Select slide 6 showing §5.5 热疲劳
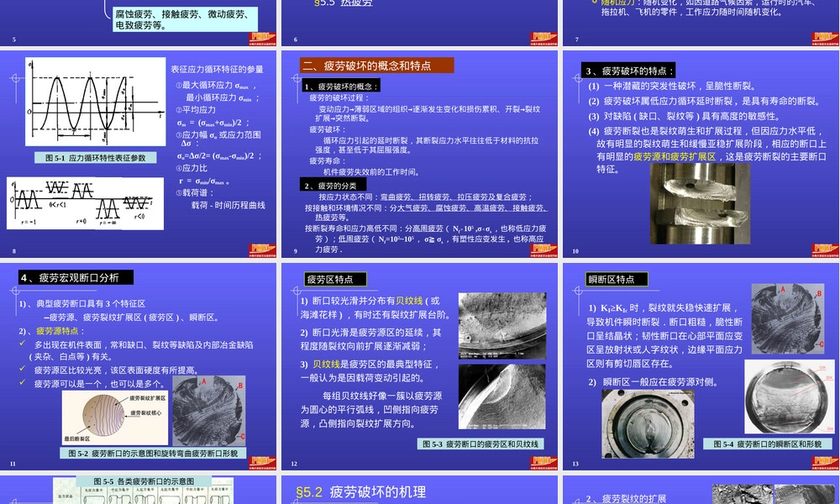The image size is (840, 504). [x=419, y=23]
